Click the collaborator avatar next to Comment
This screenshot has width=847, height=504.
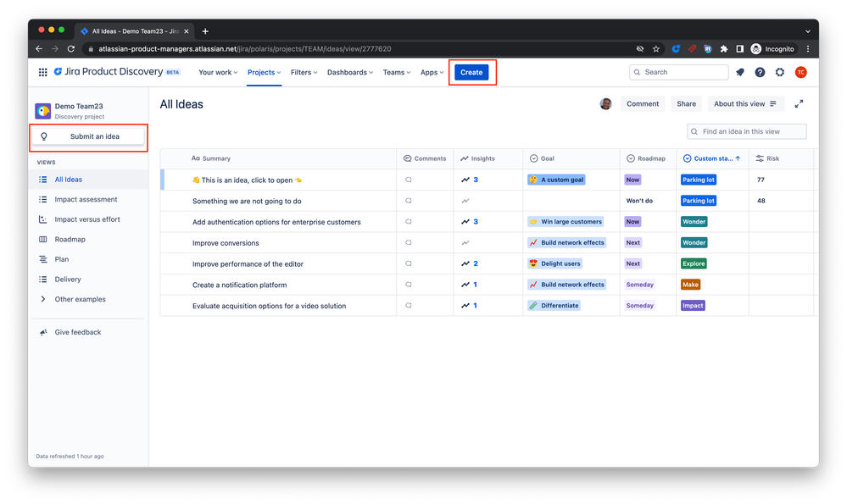click(x=605, y=104)
